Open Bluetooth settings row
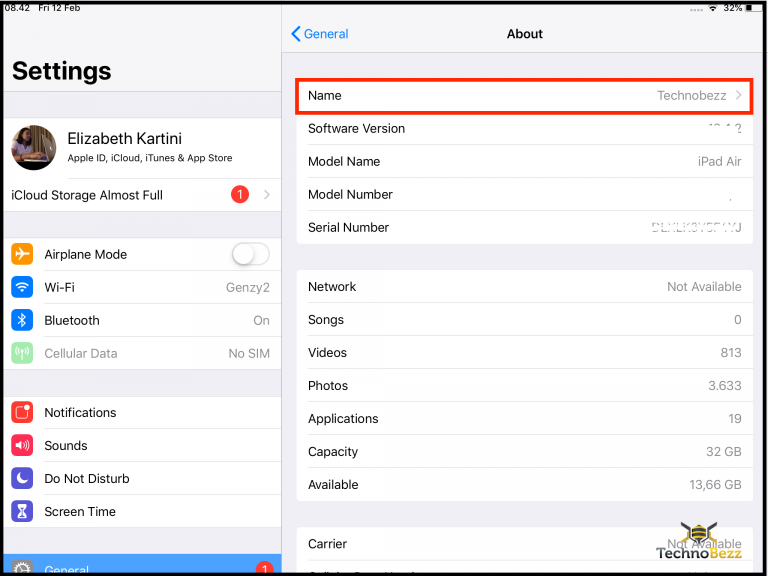This screenshot has width=768, height=576. point(143,320)
